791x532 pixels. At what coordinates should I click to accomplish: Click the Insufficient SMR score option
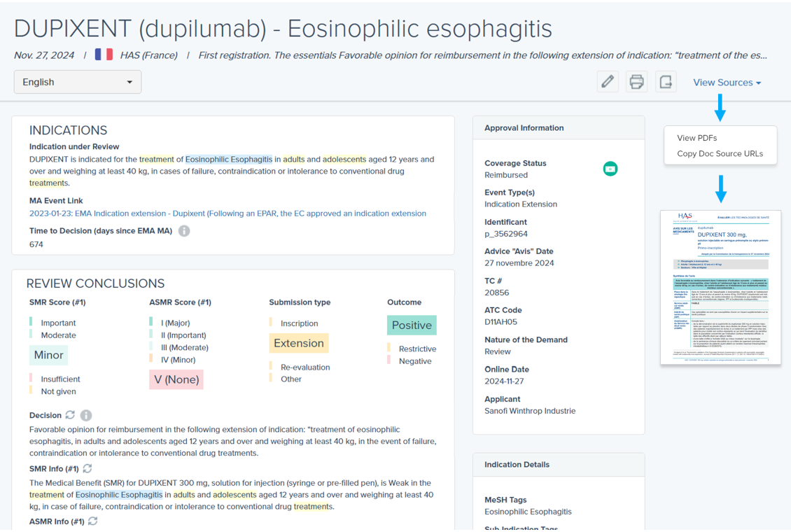pyautogui.click(x=60, y=379)
